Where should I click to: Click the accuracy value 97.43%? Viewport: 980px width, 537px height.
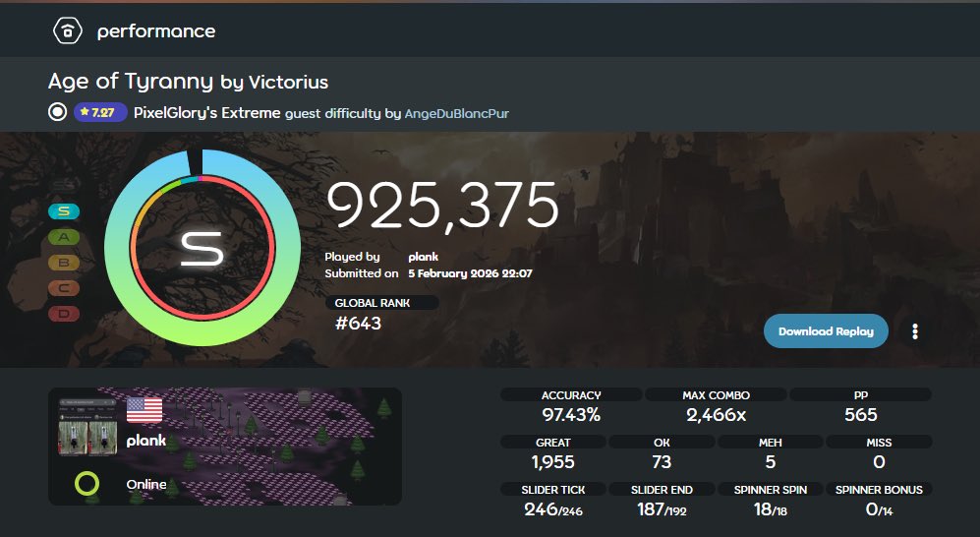[x=571, y=414]
